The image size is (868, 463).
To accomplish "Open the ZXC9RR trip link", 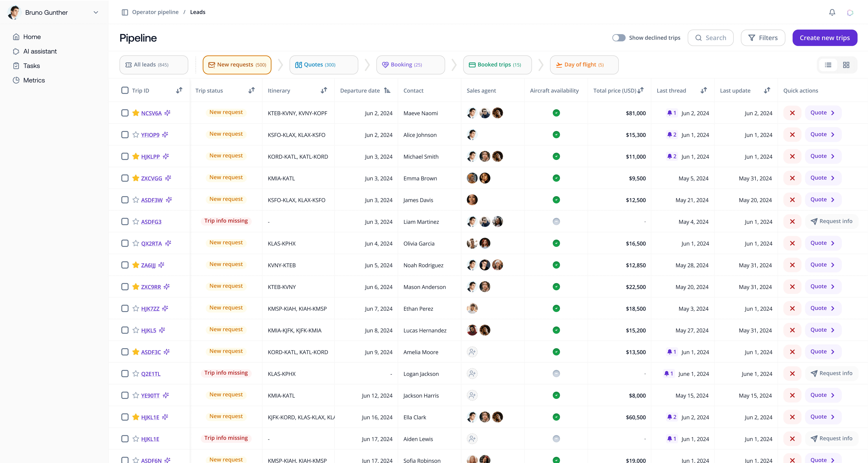I will (x=151, y=287).
